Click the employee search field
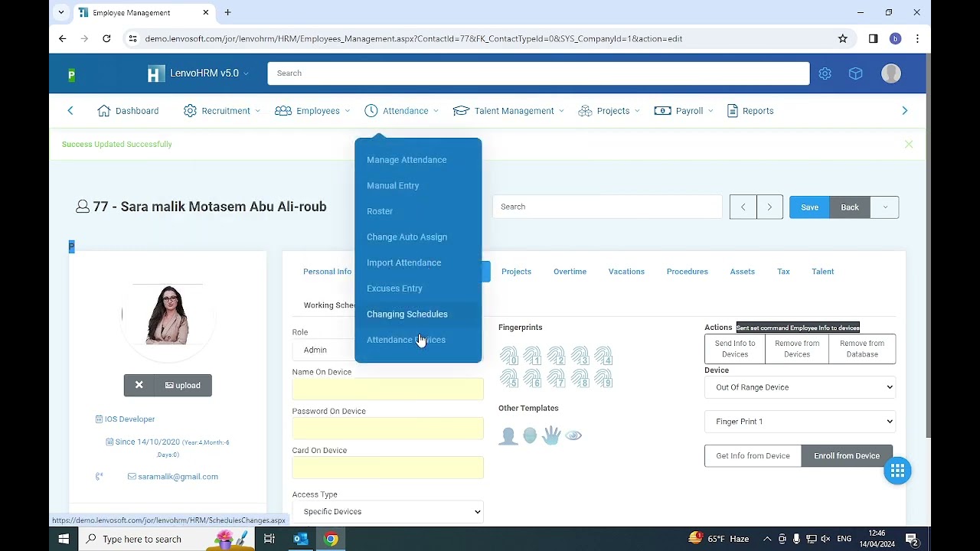980x551 pixels. pyautogui.click(x=607, y=207)
